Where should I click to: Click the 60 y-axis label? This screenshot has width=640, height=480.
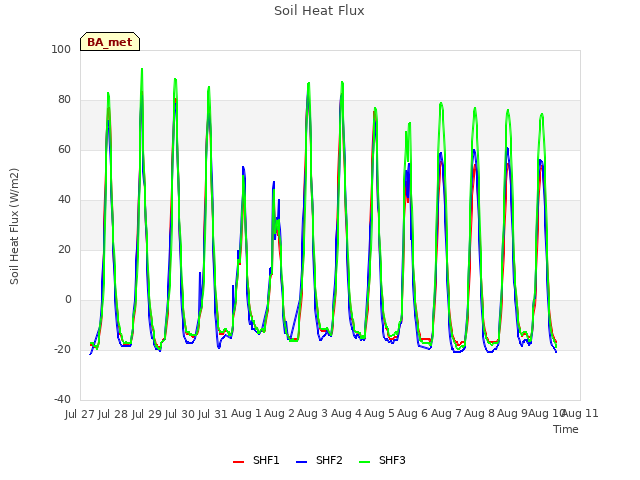[x=64, y=149]
